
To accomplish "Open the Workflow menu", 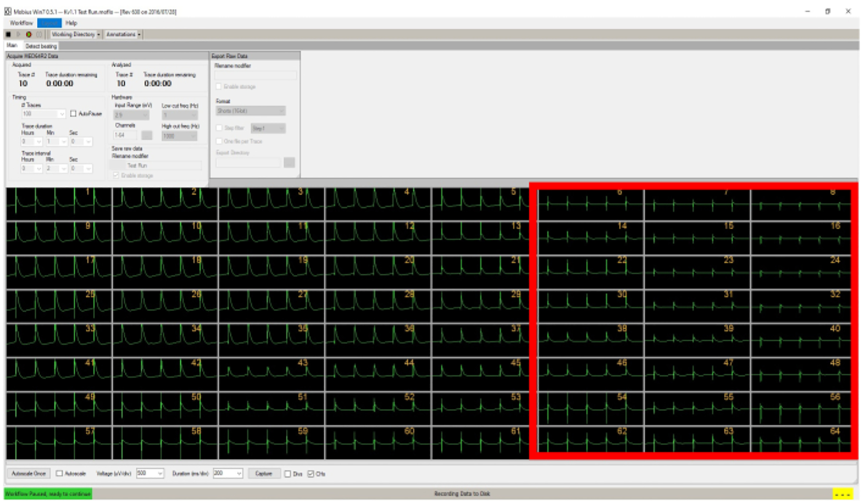I will [x=21, y=23].
